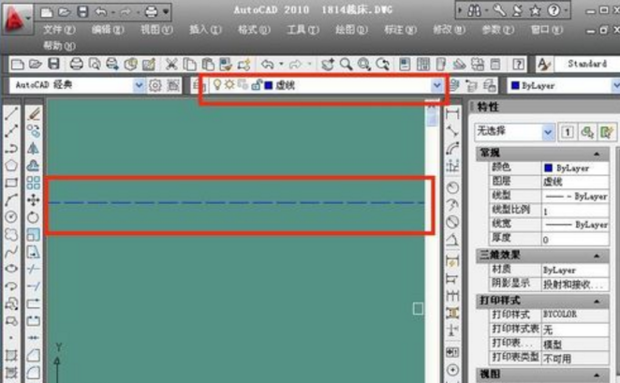Collapse the 打印样式 properties section
The width and height of the screenshot is (620, 383).
[597, 302]
